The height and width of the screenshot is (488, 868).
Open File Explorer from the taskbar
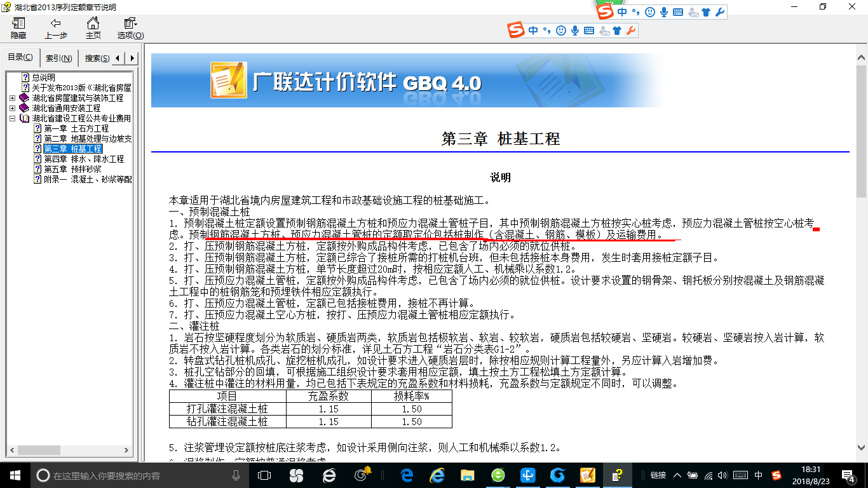click(x=468, y=475)
